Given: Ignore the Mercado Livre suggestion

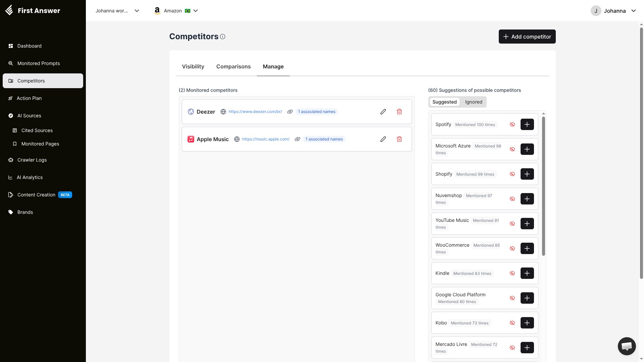Looking at the screenshot, I should [512, 348].
